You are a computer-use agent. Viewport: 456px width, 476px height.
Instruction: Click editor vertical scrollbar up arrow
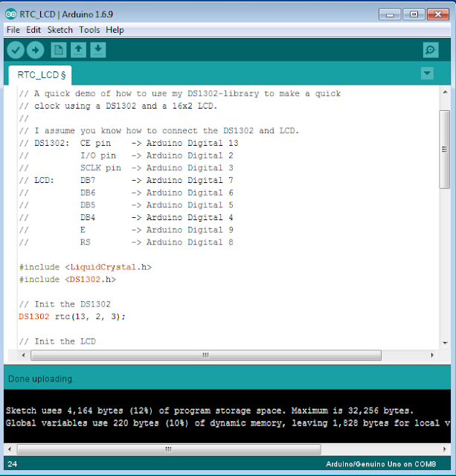coord(445,92)
